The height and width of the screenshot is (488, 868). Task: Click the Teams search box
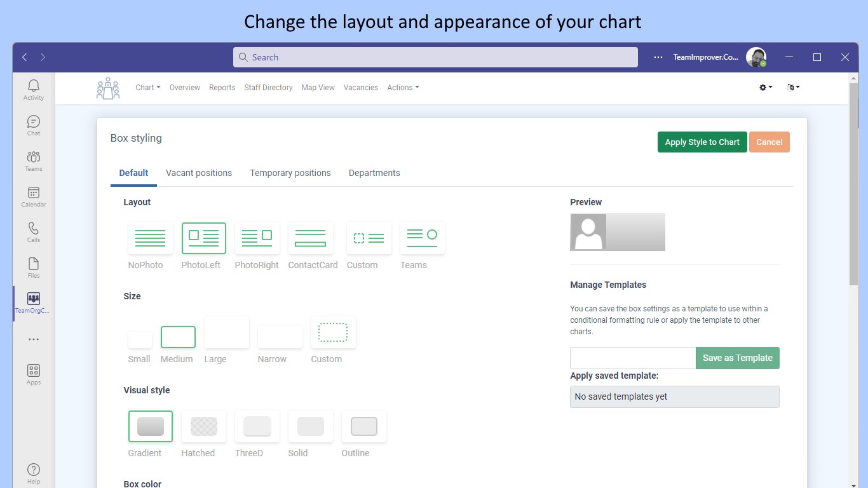pos(435,57)
